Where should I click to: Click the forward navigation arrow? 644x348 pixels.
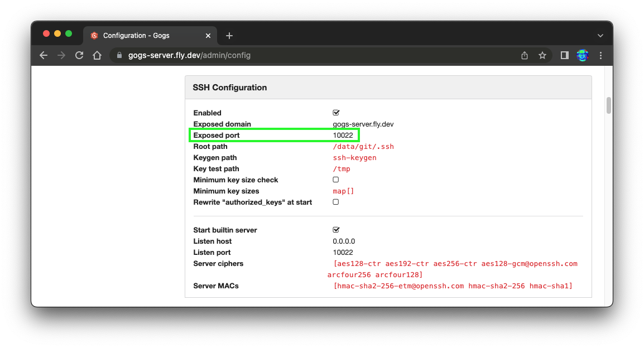click(x=61, y=55)
